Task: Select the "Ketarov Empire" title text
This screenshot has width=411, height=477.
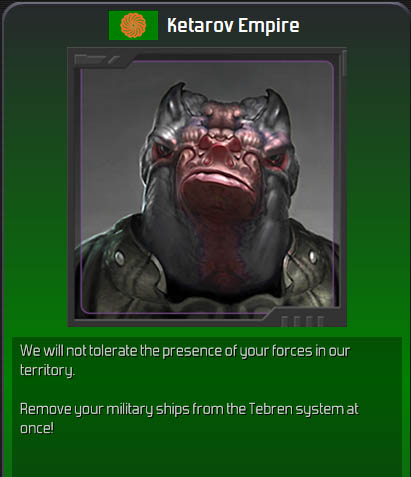Action: click(x=233, y=26)
